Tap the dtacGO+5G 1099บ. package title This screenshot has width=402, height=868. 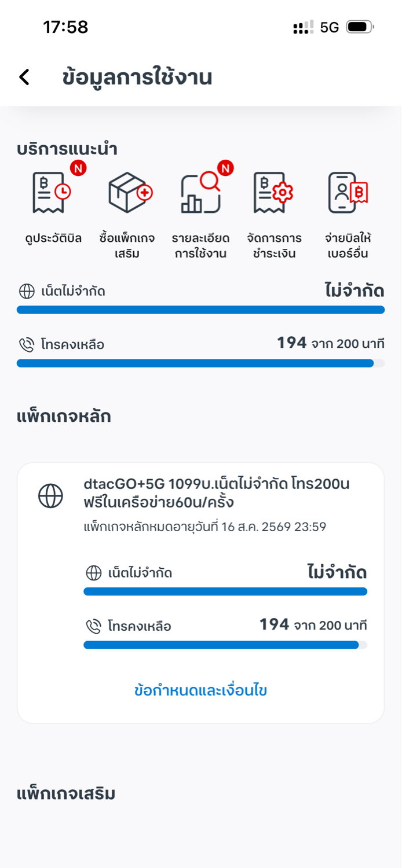click(x=217, y=492)
